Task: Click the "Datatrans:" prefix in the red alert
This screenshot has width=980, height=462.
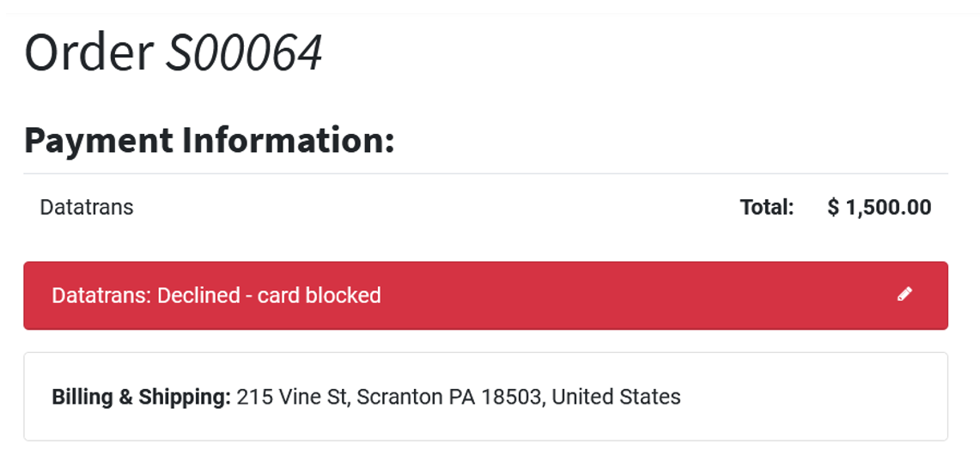Action: (x=101, y=295)
